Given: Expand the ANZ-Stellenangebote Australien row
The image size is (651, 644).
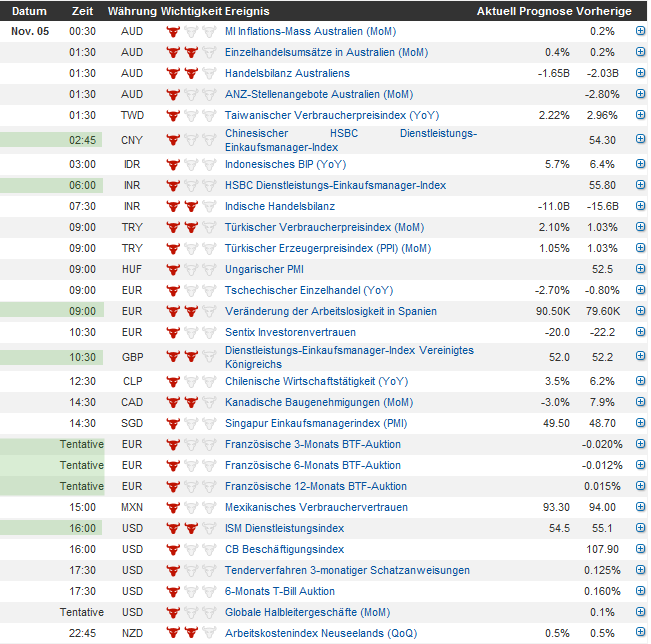Looking at the screenshot, I should (640, 94).
